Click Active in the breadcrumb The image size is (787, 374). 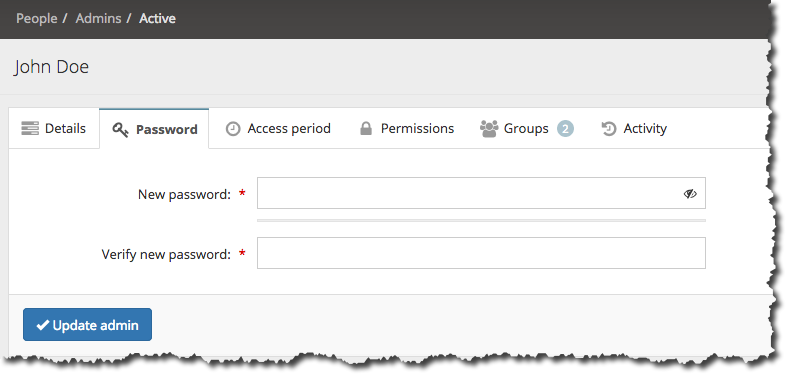click(158, 19)
